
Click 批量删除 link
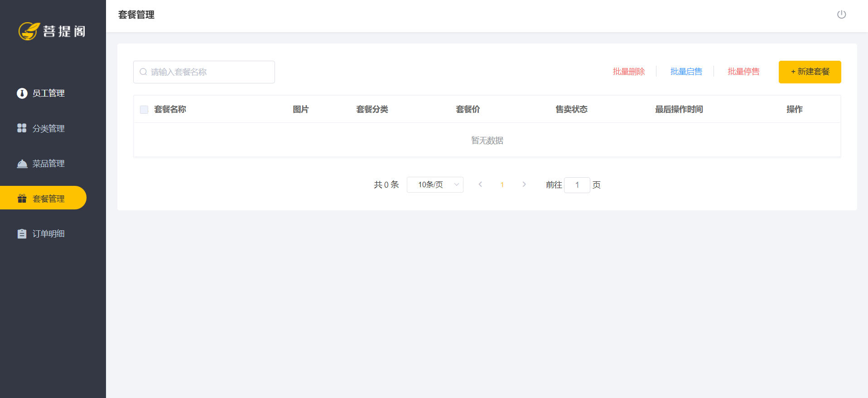pyautogui.click(x=629, y=72)
